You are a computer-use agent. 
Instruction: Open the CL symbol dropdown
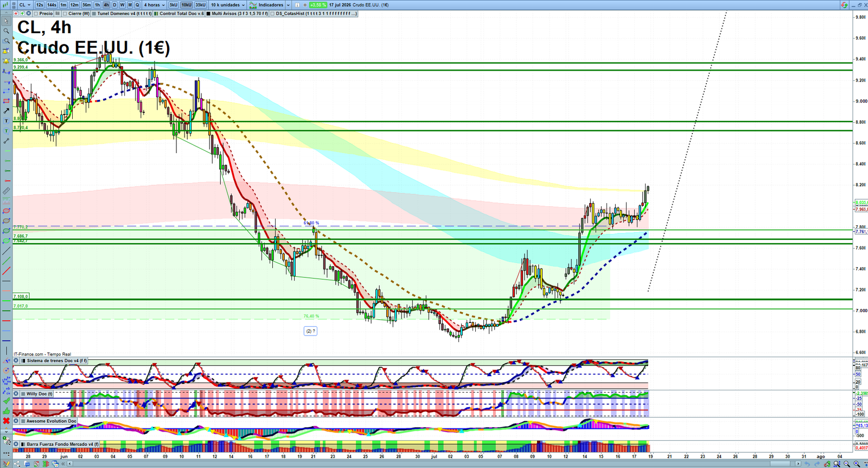(x=25, y=5)
